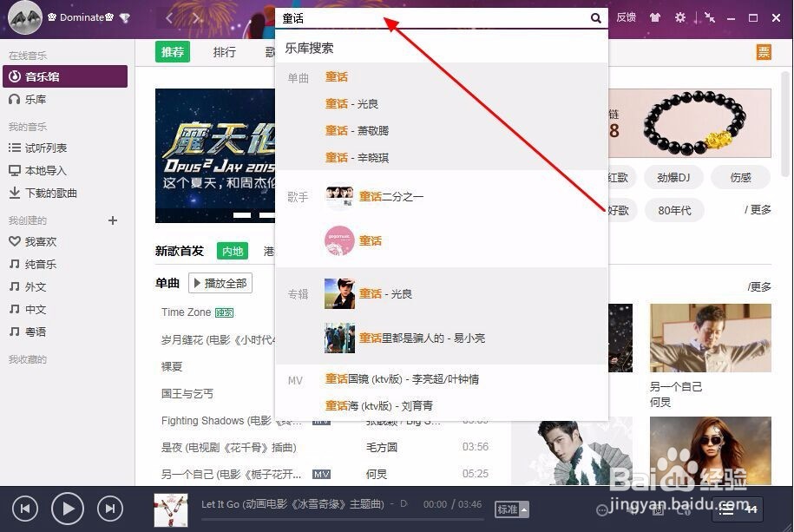Viewport: 794px width, 532px height.
Task: Go forward with the right arrow
Action: pyautogui.click(x=195, y=19)
